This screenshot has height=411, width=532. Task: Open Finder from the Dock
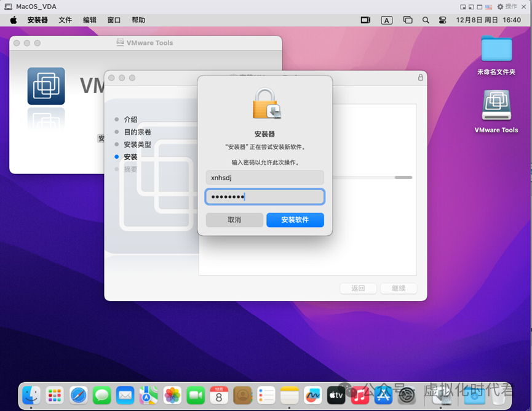tap(31, 395)
